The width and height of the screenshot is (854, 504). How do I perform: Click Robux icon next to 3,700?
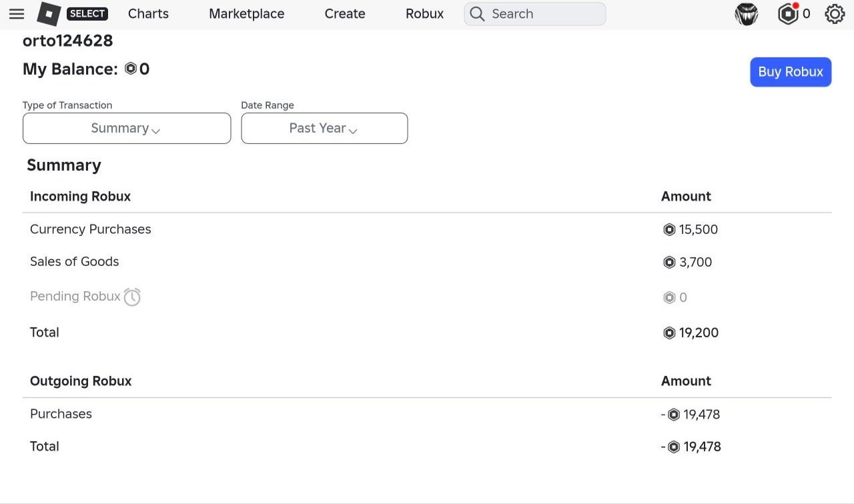coord(669,263)
